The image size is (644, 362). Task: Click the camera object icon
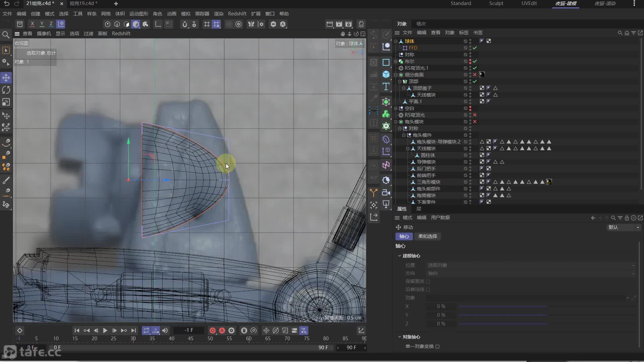tap(386, 193)
